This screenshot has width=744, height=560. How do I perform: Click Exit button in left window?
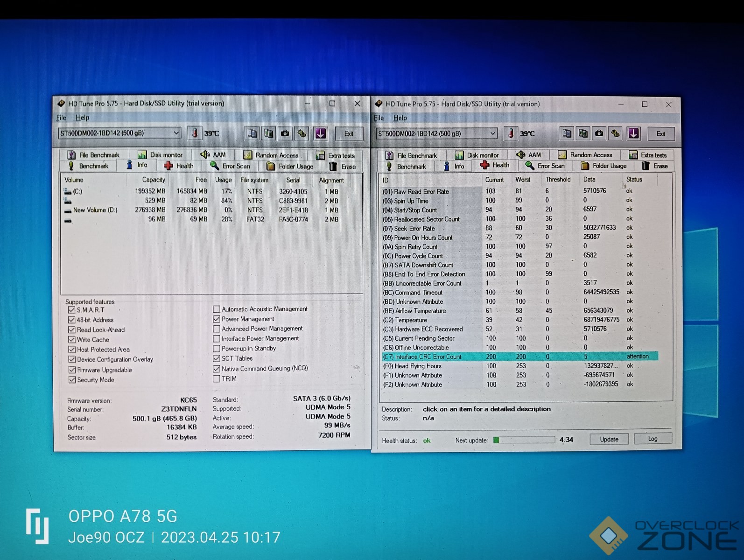[x=349, y=133]
